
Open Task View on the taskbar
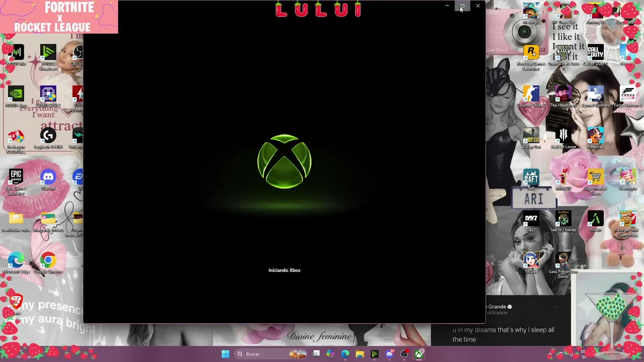click(316, 354)
